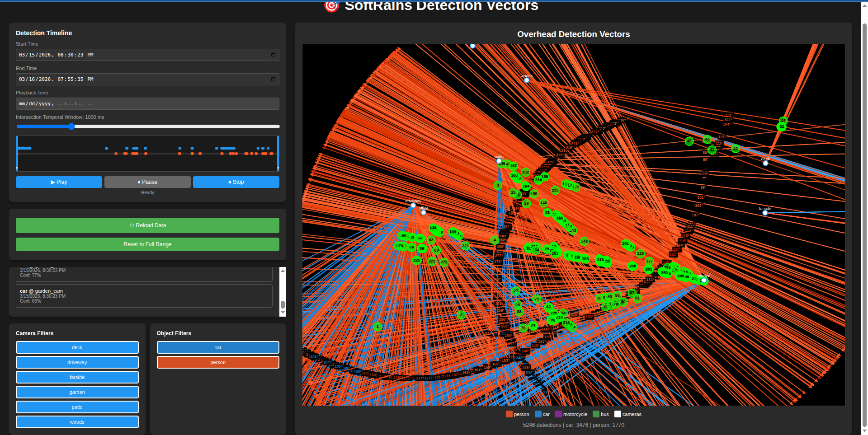Toggle the deck camera filter

(x=77, y=347)
